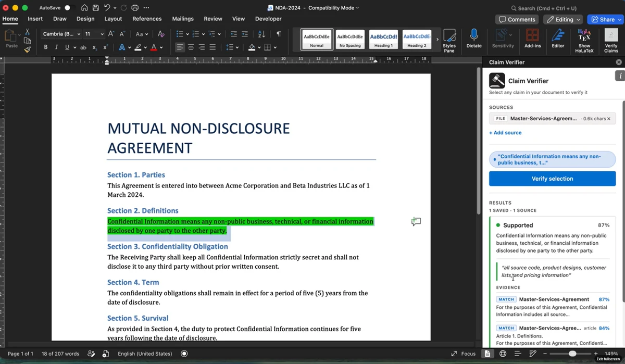Image resolution: width=625 pixels, height=364 pixels.
Task: Toggle Align Left paragraph button
Action: pos(180,47)
